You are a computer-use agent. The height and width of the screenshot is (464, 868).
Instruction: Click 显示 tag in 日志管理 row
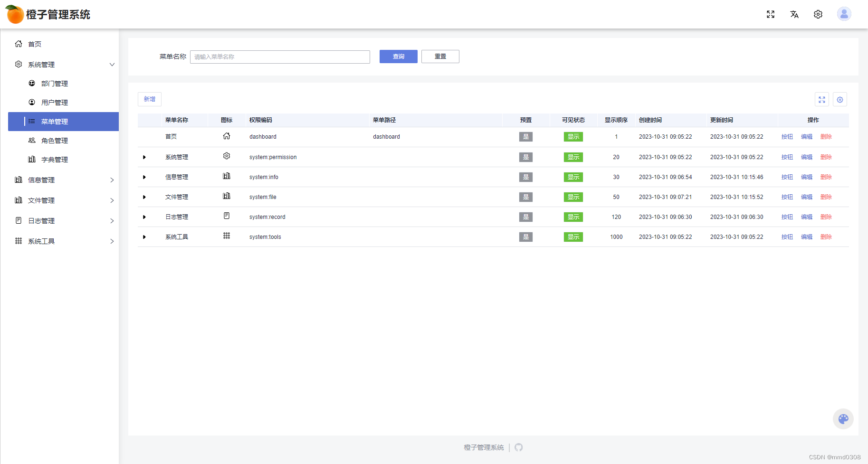click(573, 217)
